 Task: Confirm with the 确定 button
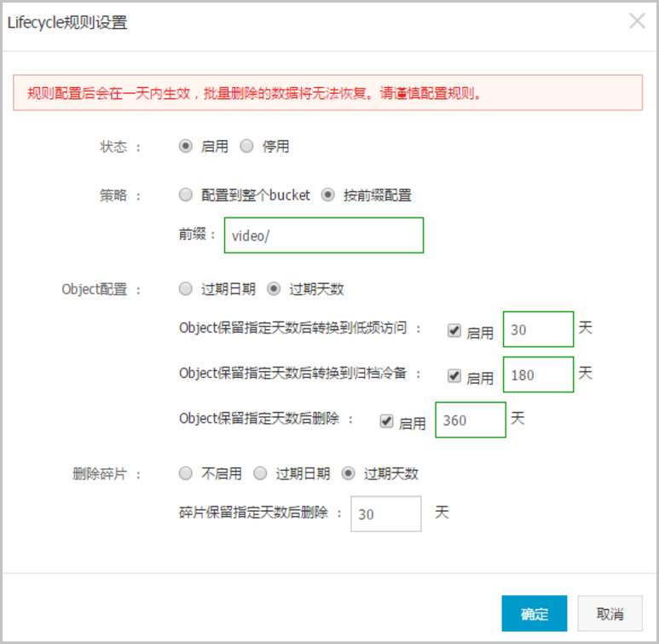[535, 613]
